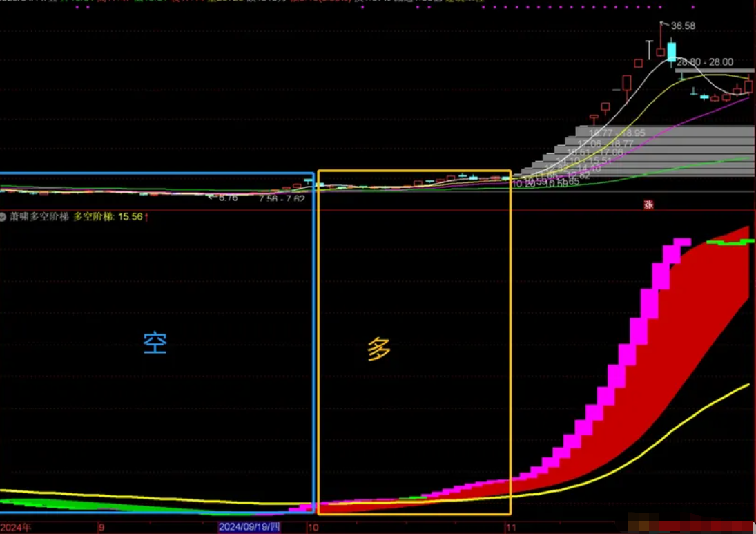Screen dimensions: 756x534
Task: Click the 17.06 - 18.77 gap band label
Action: click(605, 143)
